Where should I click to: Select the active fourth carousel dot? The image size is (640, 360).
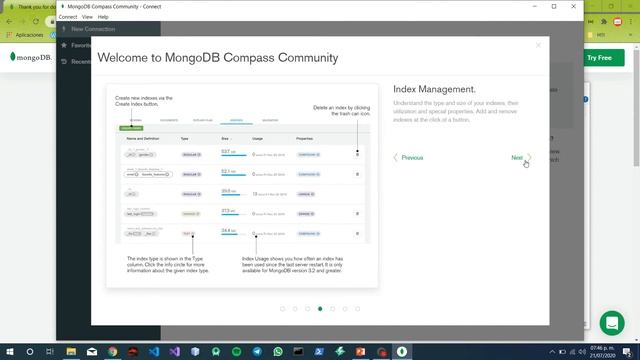coord(320,309)
